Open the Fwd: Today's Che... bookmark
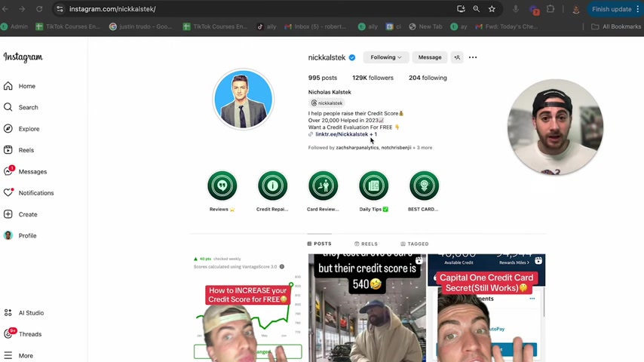This screenshot has height=362, width=644. 507,26
